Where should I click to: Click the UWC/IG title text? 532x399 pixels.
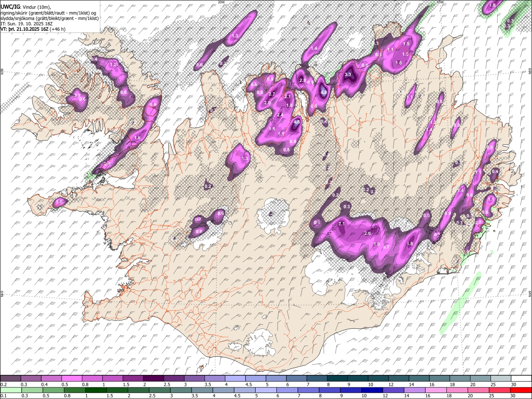click(x=10, y=6)
